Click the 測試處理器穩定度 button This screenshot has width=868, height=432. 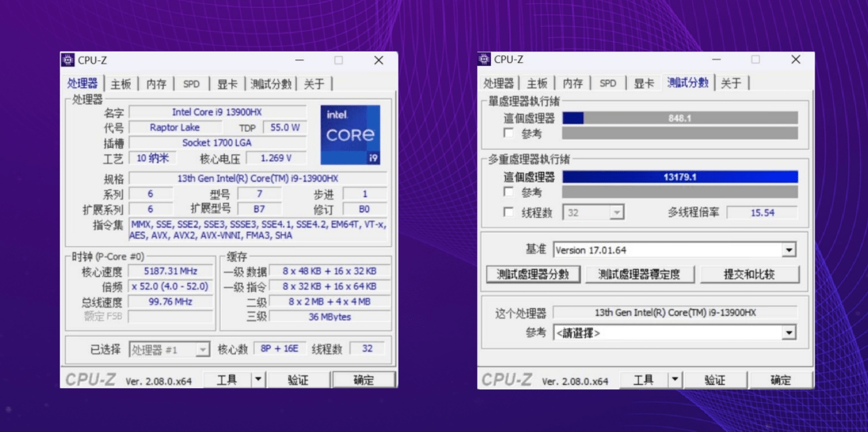[x=640, y=274]
